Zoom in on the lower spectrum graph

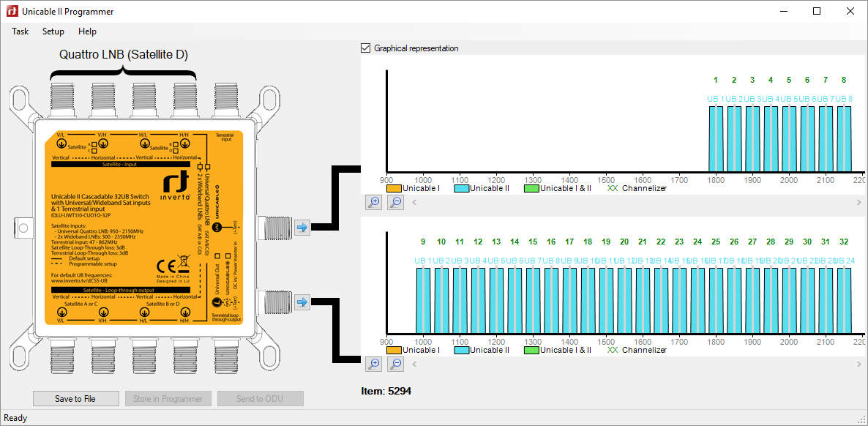point(374,364)
